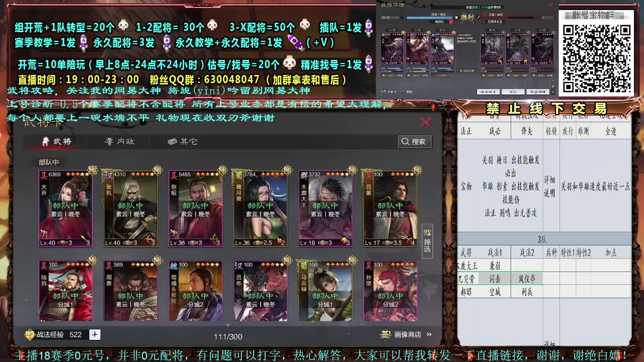This screenshot has height=362, width=644.
Task: Select the 马云禄 general card
Action: (325, 291)
